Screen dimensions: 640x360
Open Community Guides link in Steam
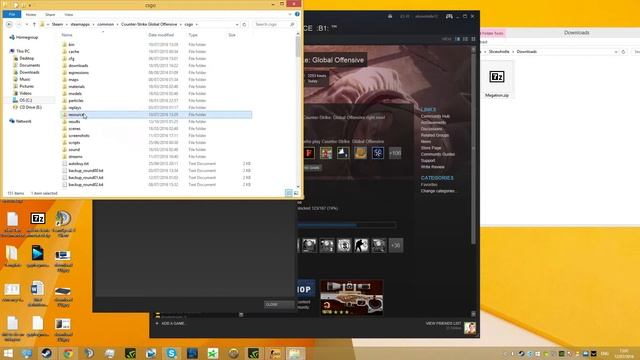point(438,154)
